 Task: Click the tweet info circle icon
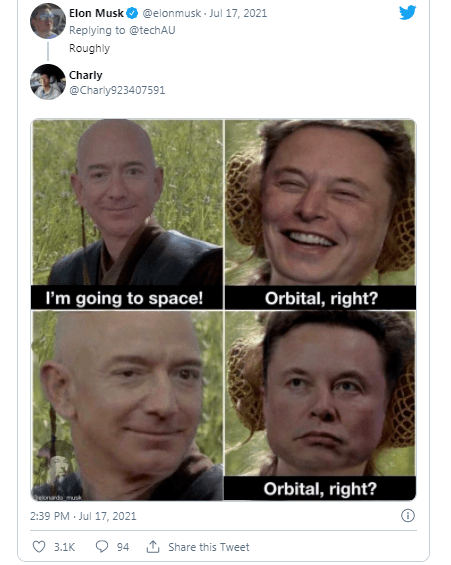click(408, 515)
